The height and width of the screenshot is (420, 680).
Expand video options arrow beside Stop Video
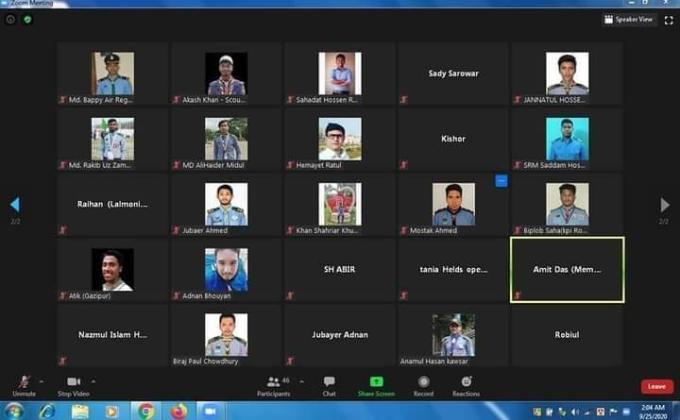tap(93, 381)
